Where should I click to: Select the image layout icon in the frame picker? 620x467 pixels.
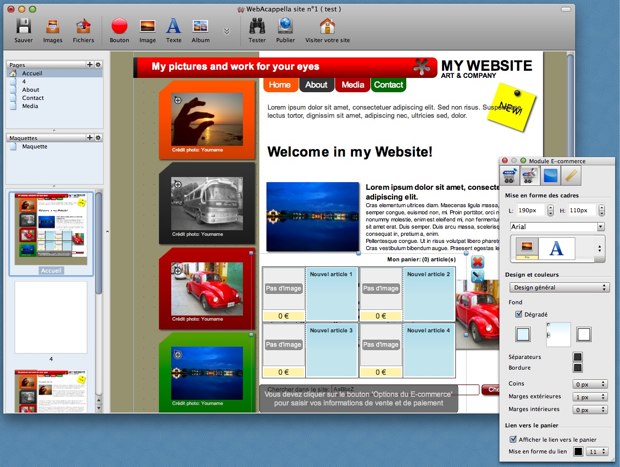click(x=527, y=248)
